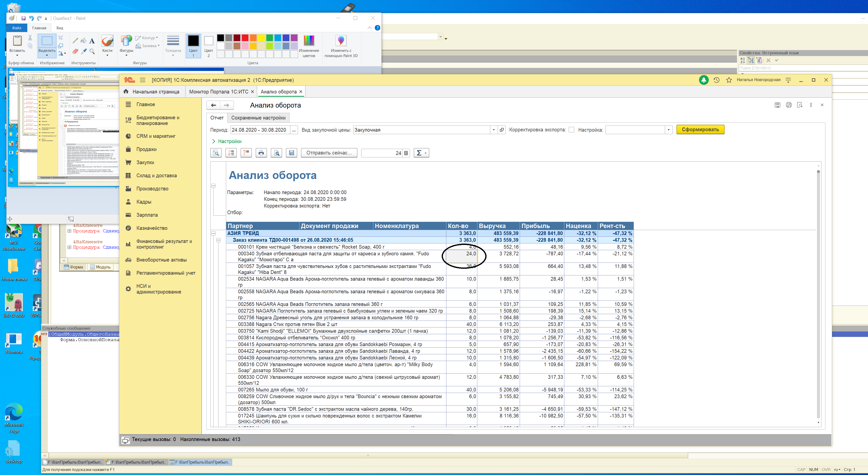Pick the red color swatch in Paint

245,38
